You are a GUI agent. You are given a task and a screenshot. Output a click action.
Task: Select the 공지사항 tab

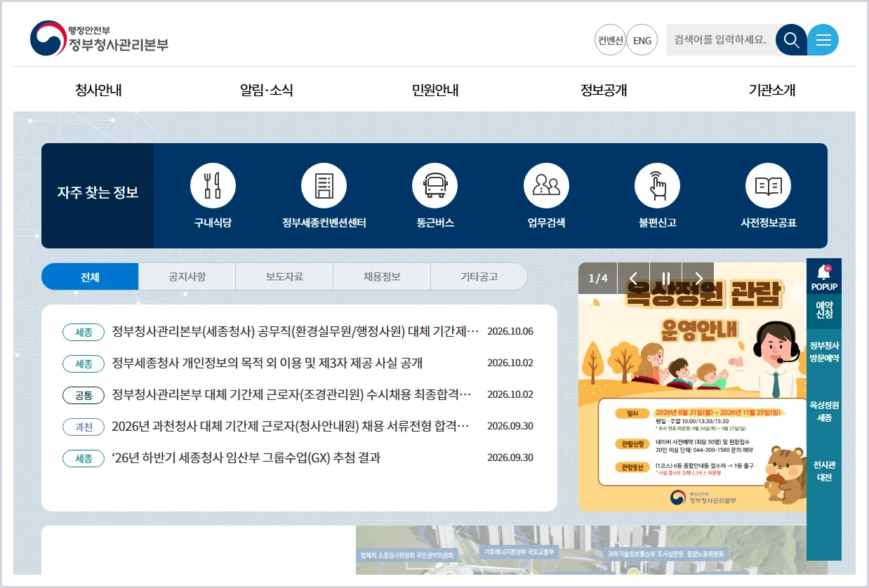pyautogui.click(x=187, y=276)
